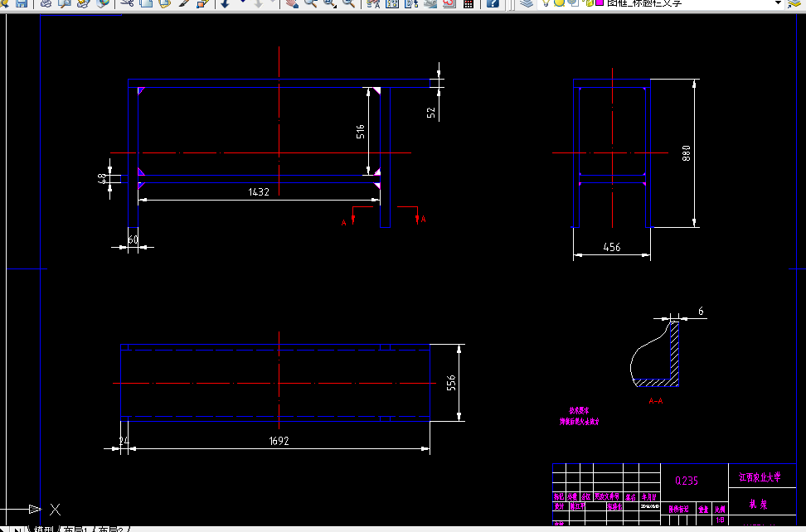Cut selection with scissors icon
The height and width of the screenshot is (532, 806).
pos(126,3)
